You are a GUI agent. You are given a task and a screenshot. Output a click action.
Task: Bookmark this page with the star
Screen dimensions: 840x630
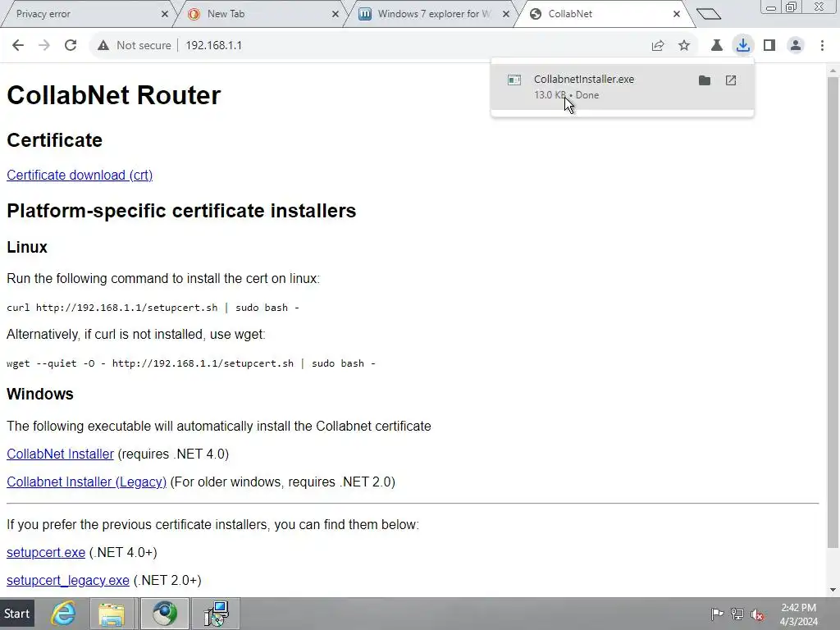pos(684,46)
